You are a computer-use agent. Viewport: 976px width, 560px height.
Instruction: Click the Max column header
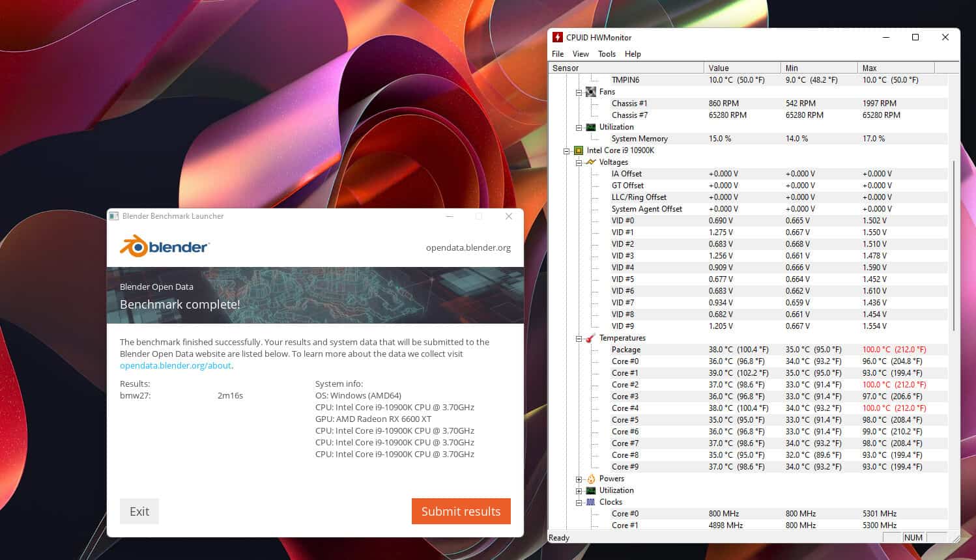(896, 68)
